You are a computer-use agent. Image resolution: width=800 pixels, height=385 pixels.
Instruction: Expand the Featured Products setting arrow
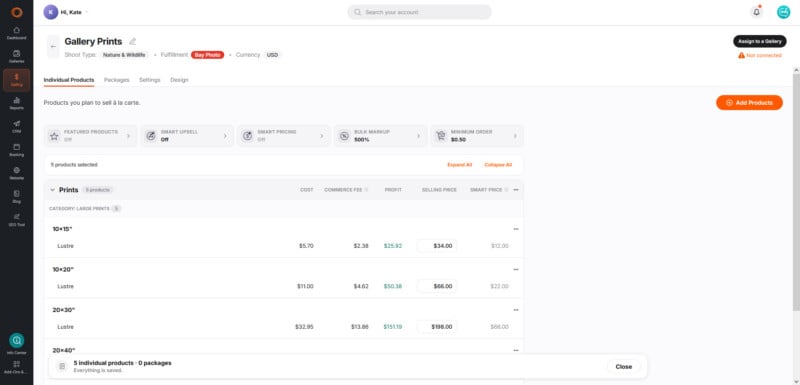(128, 136)
